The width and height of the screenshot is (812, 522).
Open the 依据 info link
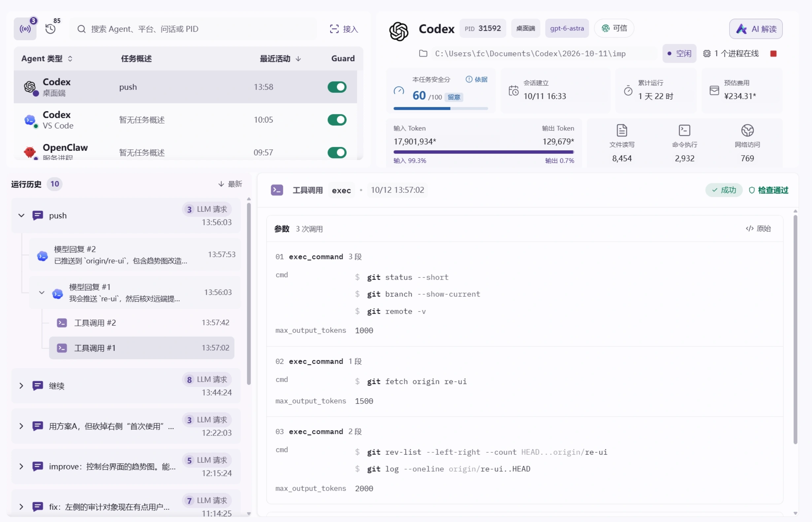pos(476,79)
